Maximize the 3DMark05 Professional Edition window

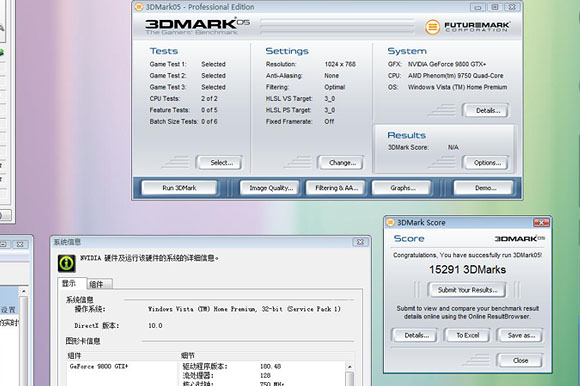coord(495,7)
